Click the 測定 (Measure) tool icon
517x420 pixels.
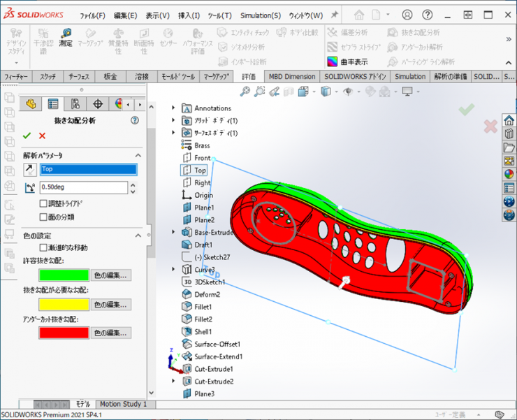click(x=66, y=34)
